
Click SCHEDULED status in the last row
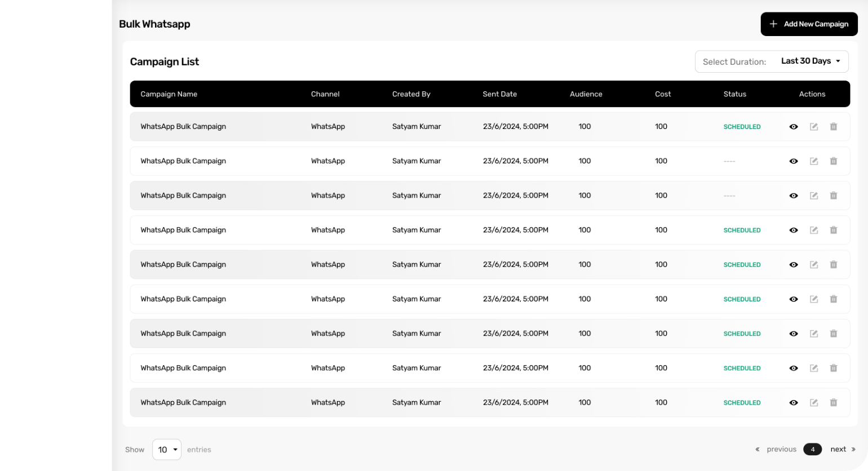(x=742, y=403)
